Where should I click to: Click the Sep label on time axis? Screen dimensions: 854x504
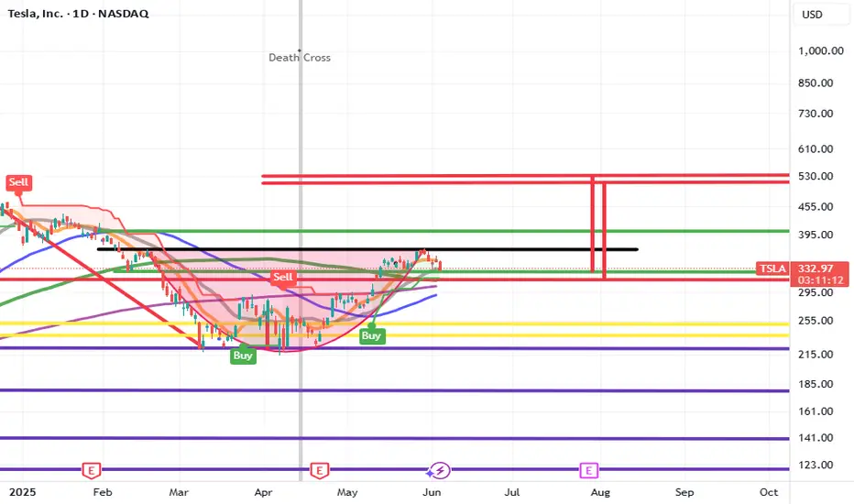[684, 493]
